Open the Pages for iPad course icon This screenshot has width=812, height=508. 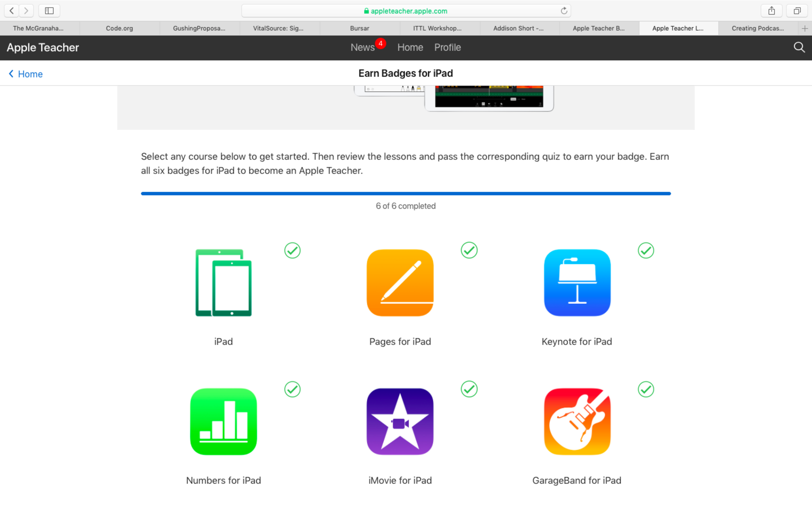pyautogui.click(x=400, y=283)
